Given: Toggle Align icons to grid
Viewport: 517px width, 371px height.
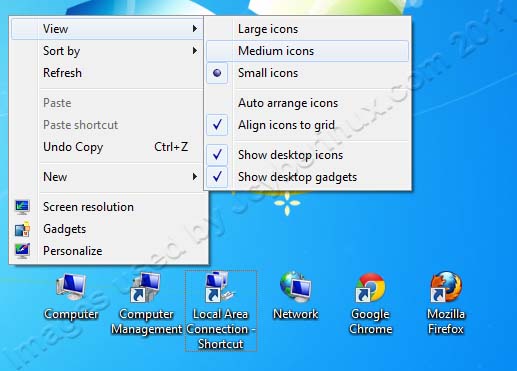Looking at the screenshot, I should (x=307, y=125).
